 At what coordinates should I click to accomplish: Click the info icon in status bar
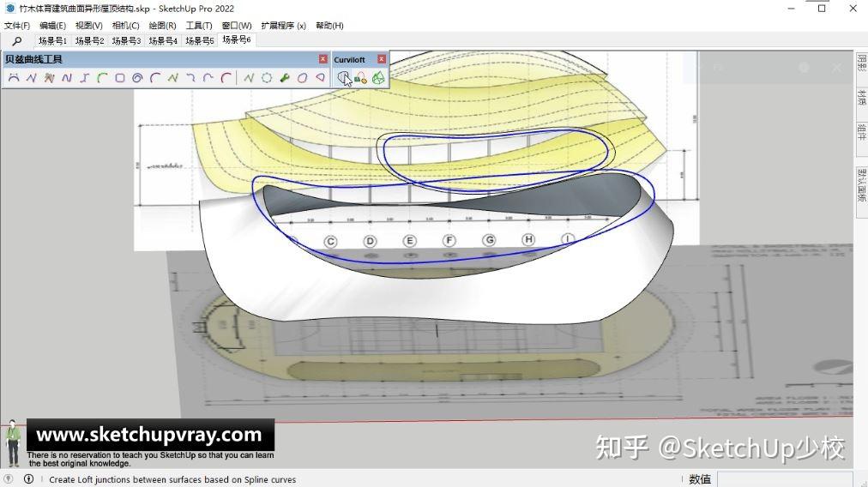(x=29, y=478)
